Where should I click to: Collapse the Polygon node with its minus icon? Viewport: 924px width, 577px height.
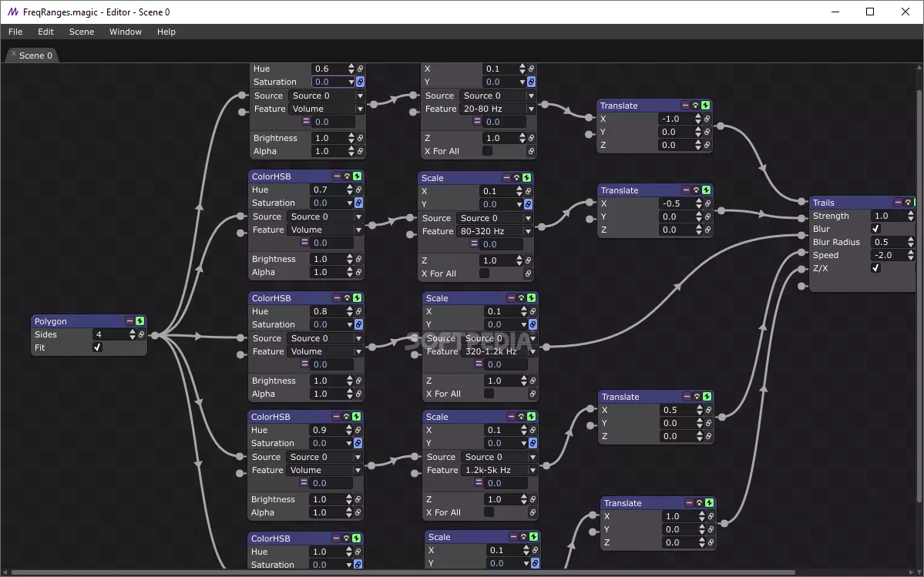[129, 321]
